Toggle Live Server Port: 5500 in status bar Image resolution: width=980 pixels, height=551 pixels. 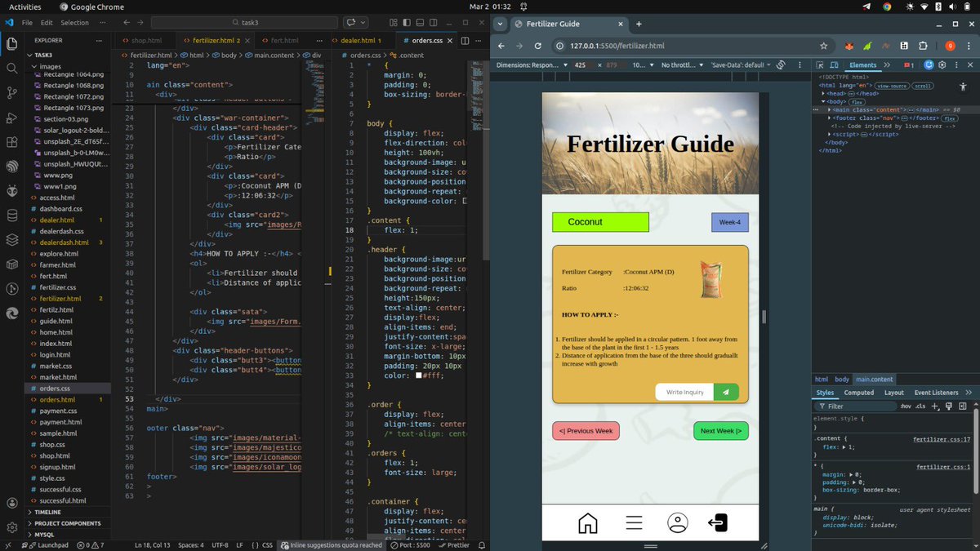(411, 544)
